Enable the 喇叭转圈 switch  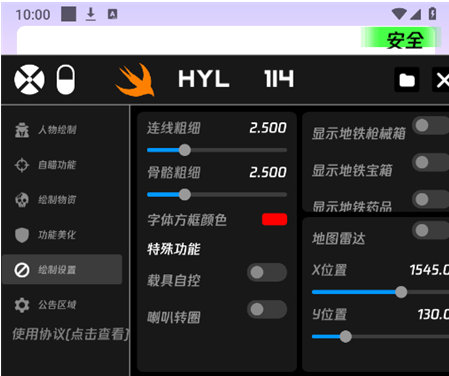[267, 310]
